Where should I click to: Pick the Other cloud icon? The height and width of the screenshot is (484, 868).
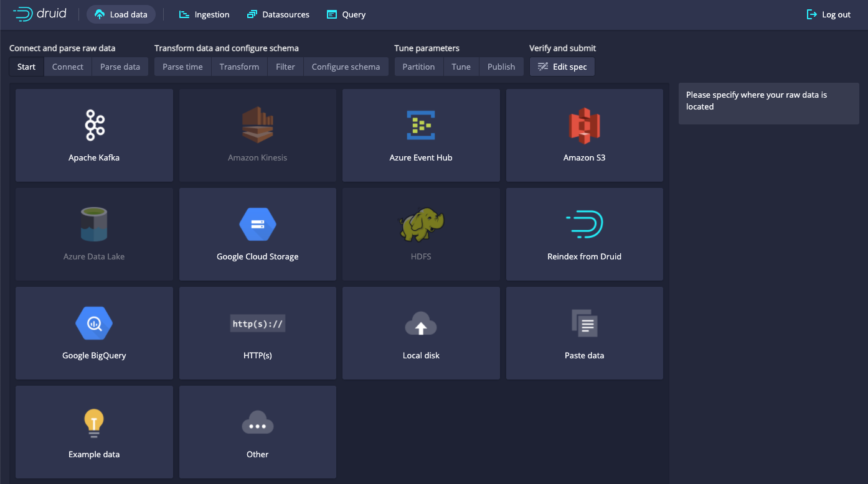click(258, 423)
